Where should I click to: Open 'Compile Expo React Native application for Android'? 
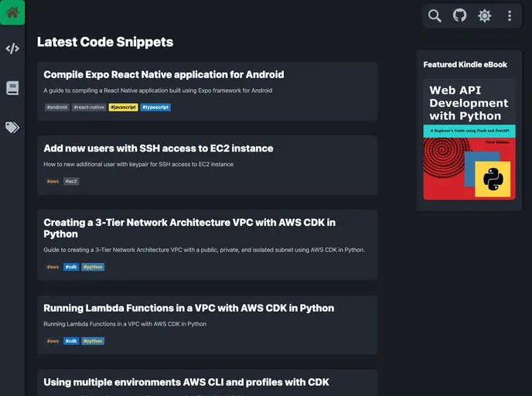[164, 75]
